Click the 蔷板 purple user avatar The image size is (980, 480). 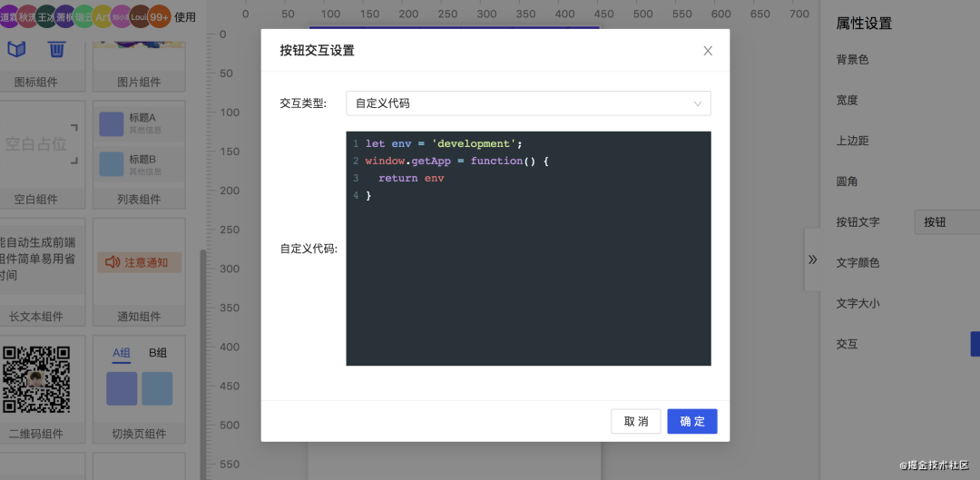(65, 17)
